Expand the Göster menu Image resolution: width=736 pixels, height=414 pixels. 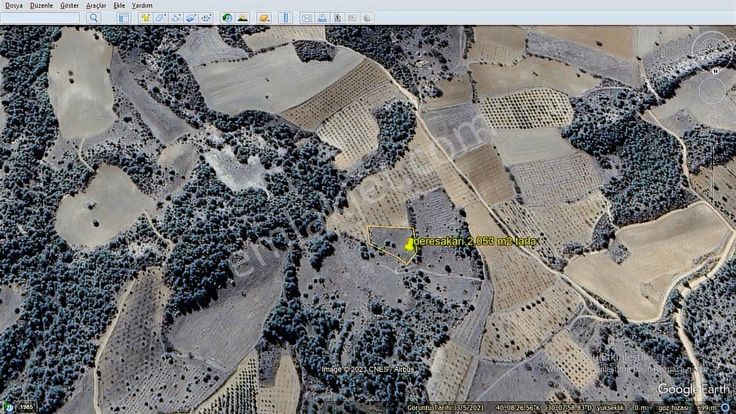coord(69,5)
